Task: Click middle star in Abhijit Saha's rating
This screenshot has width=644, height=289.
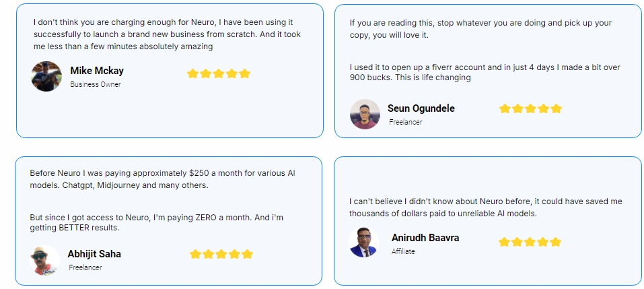Action: [221, 254]
